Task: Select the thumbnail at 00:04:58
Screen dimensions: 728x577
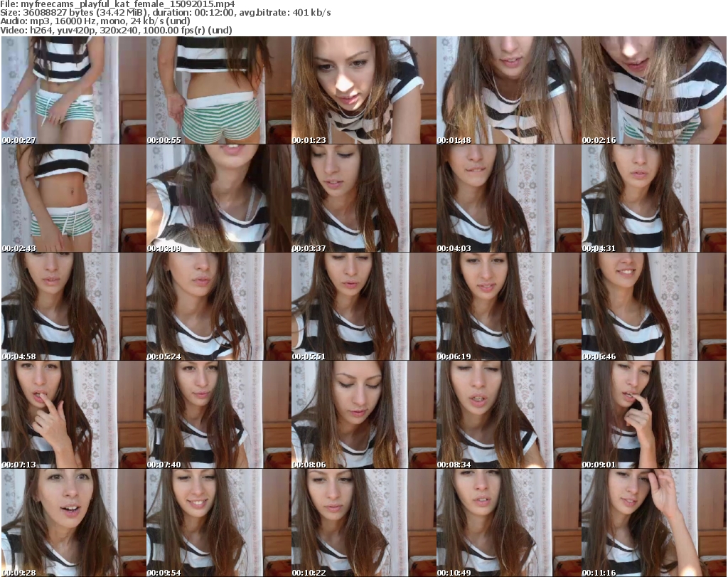Action: click(74, 307)
